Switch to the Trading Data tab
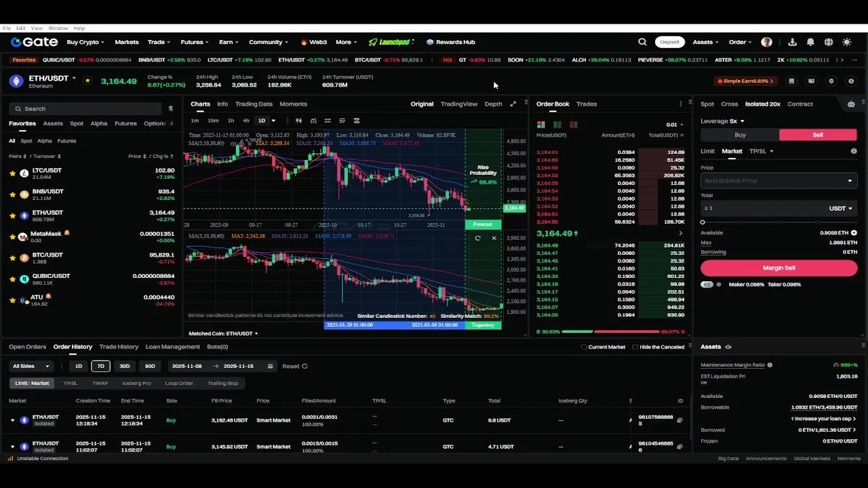Screen dimensions: 868x488 click(x=254, y=104)
